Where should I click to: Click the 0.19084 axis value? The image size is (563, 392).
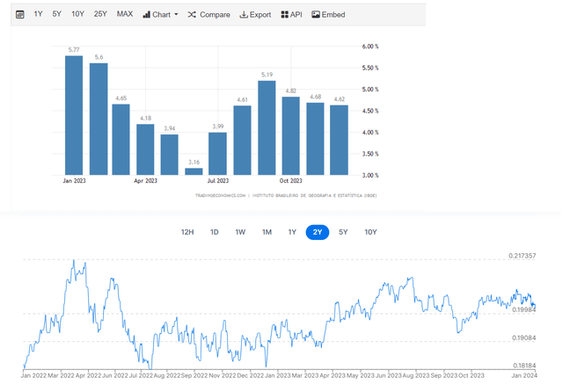(524, 338)
